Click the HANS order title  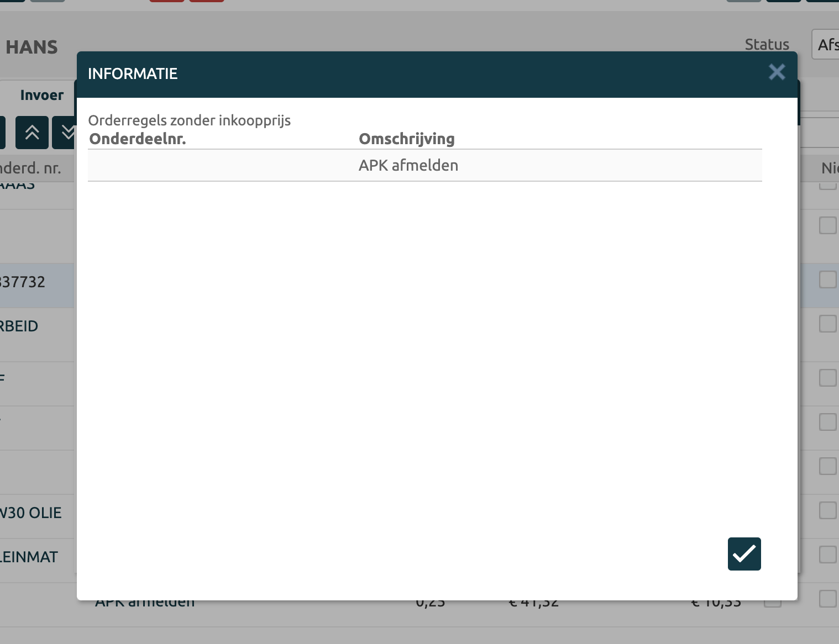(x=32, y=47)
